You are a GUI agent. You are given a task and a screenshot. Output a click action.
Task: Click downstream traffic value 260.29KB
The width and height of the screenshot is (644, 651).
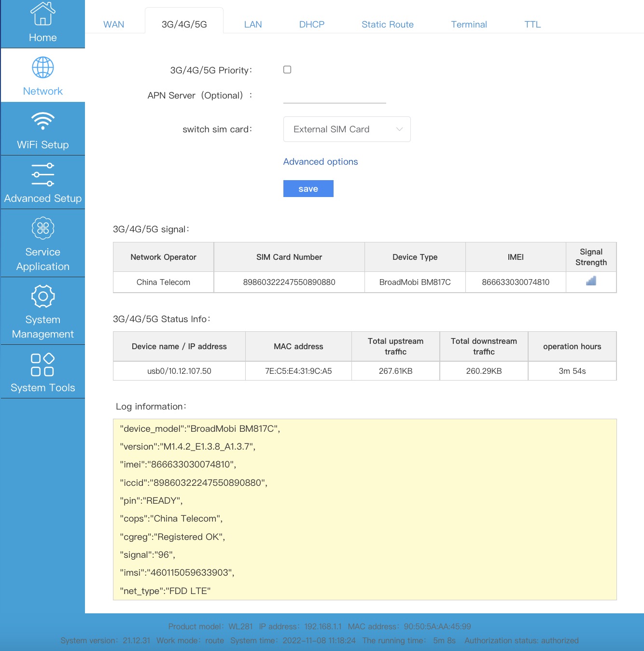pos(484,371)
